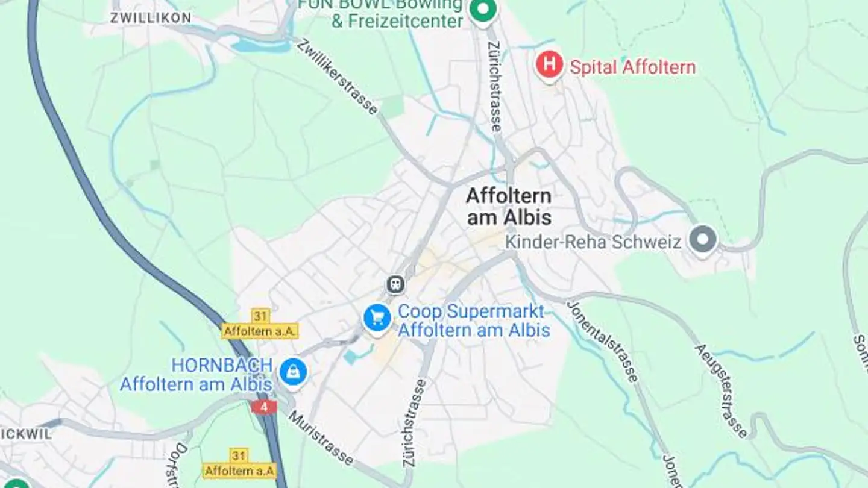Select the Jonentalstrasse road label
This screenshot has height=488, width=868.
pyautogui.click(x=602, y=342)
